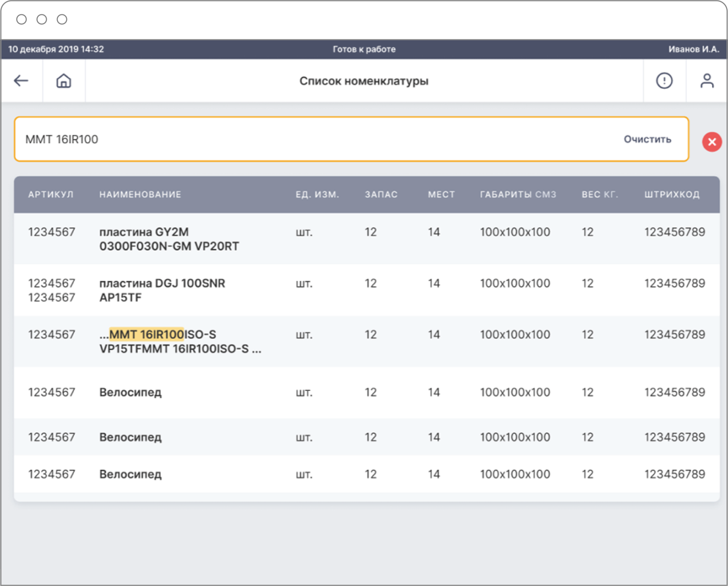Screen dimensions: 728x586
Task: Select the last Велосипед row
Action: [x=130, y=474]
